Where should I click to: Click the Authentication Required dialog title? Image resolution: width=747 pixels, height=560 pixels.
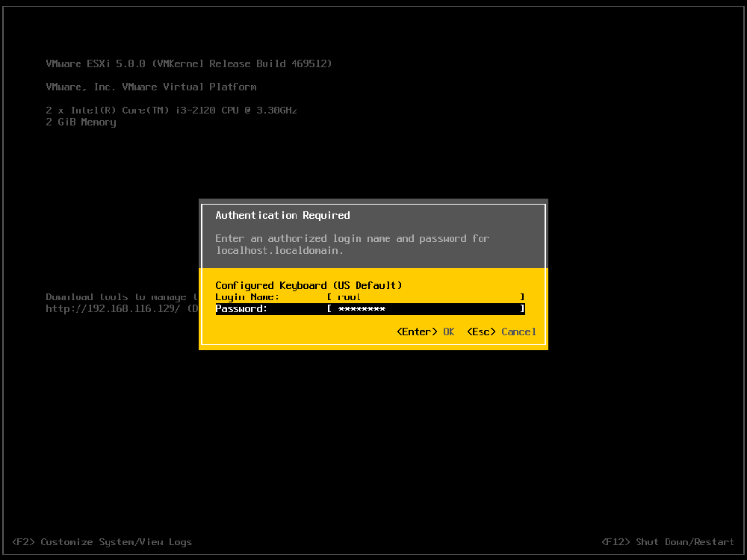tap(282, 215)
